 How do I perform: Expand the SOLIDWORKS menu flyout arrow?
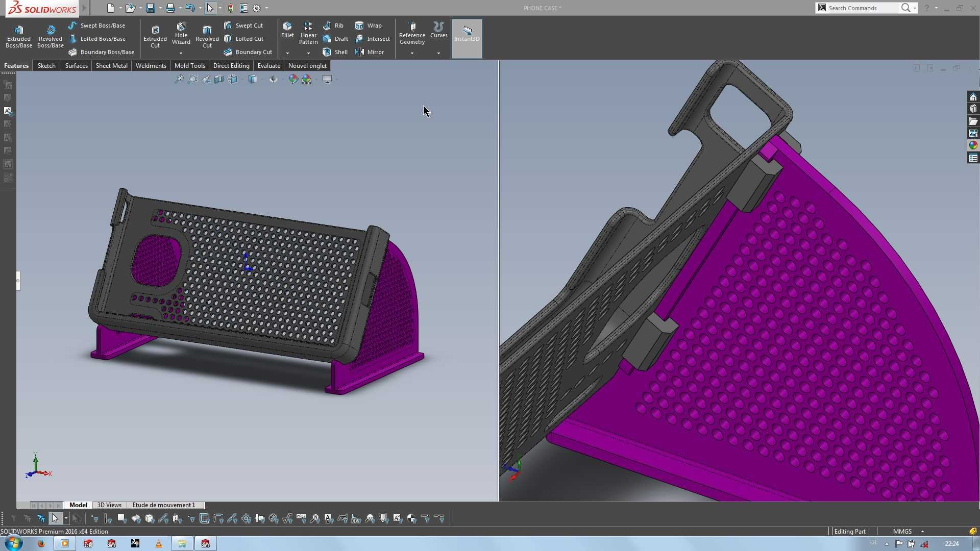pos(84,8)
